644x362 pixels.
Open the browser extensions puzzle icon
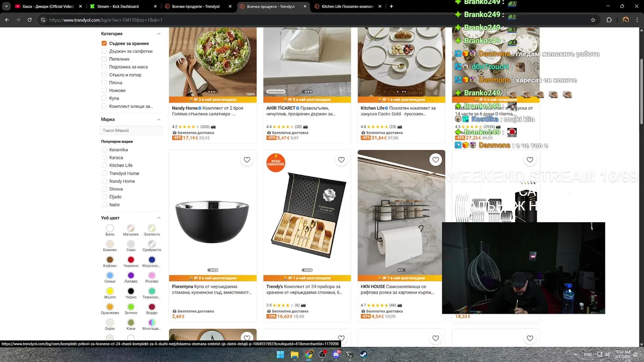(x=609, y=20)
